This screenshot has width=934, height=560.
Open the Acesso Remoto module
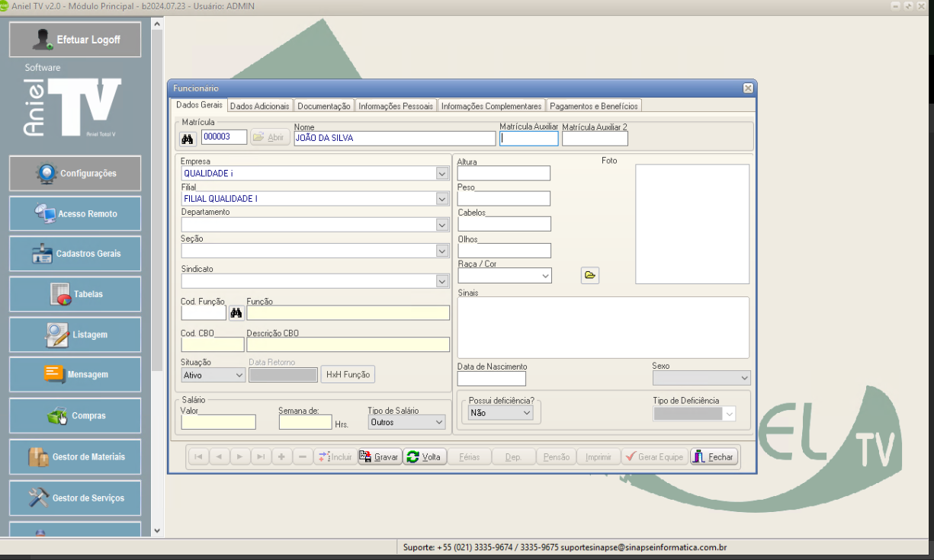(x=75, y=214)
